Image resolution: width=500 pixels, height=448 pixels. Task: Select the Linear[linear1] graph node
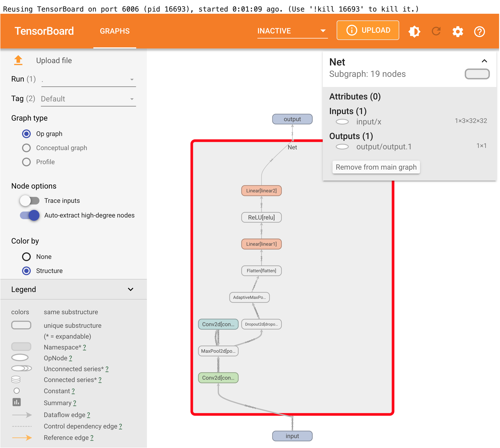(x=261, y=244)
